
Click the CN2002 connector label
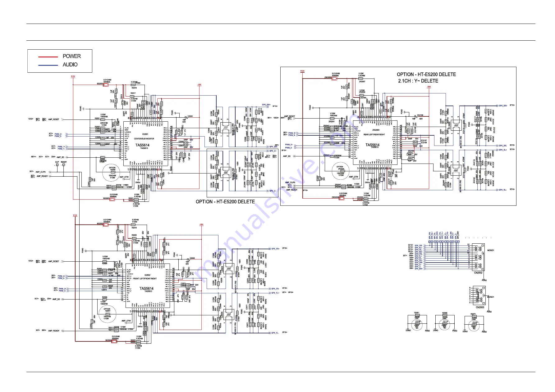[478, 273]
